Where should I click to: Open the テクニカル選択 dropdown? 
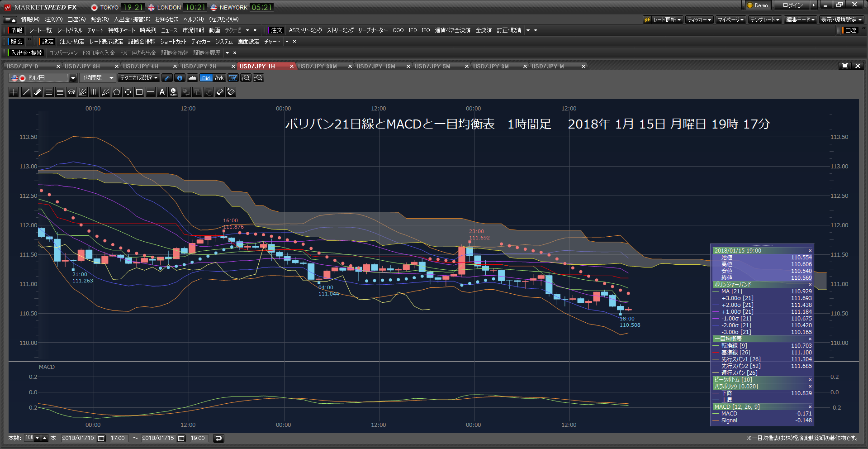(138, 78)
